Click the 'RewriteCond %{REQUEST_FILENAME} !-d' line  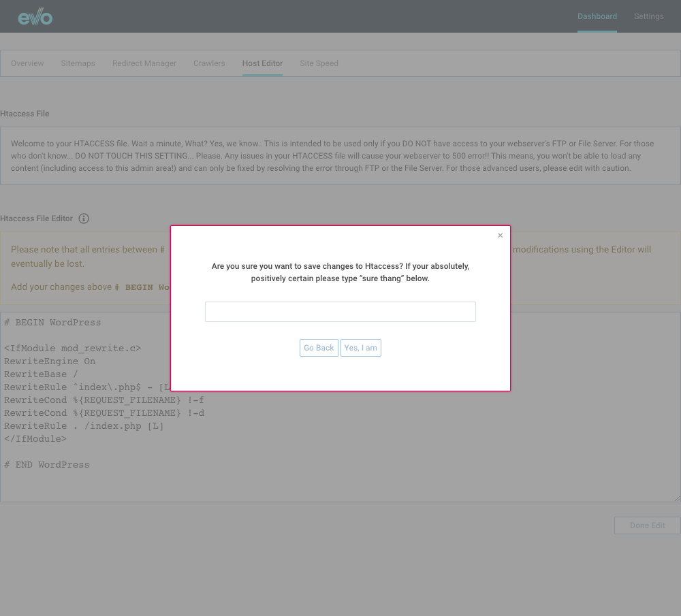point(104,413)
